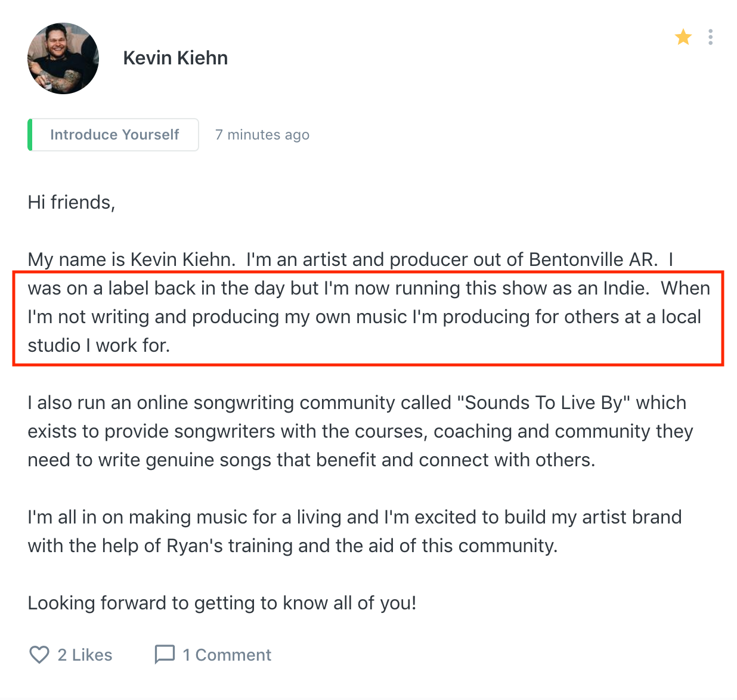Click the red highlighted paragraph about the label

tap(368, 317)
